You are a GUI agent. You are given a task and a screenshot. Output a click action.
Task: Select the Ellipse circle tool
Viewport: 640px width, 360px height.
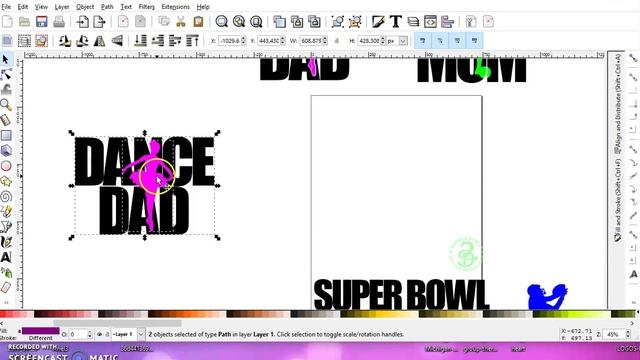[x=6, y=166]
